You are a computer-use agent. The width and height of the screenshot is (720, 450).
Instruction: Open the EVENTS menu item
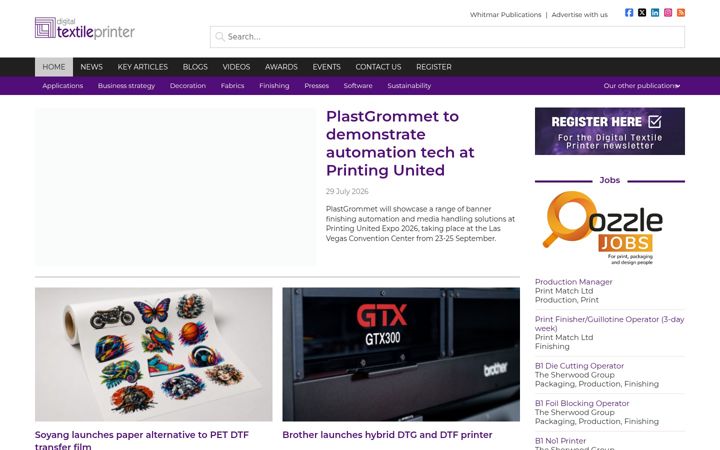(326, 67)
